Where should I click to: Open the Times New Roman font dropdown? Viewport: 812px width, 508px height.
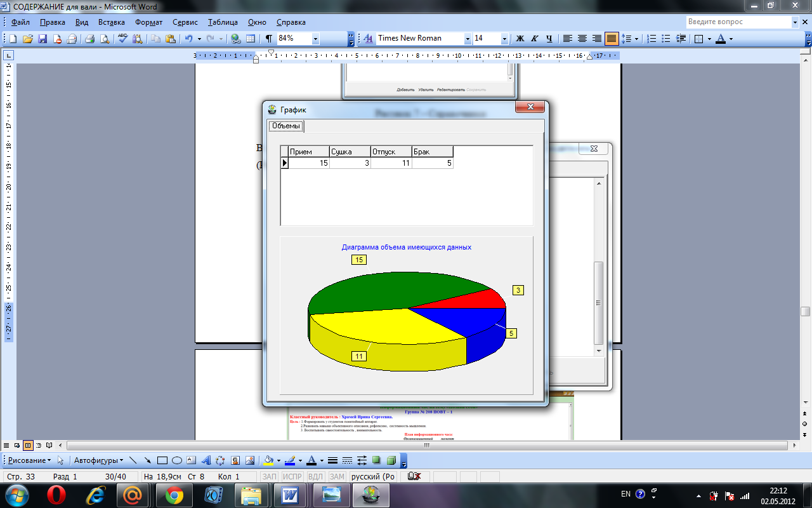[x=468, y=39]
